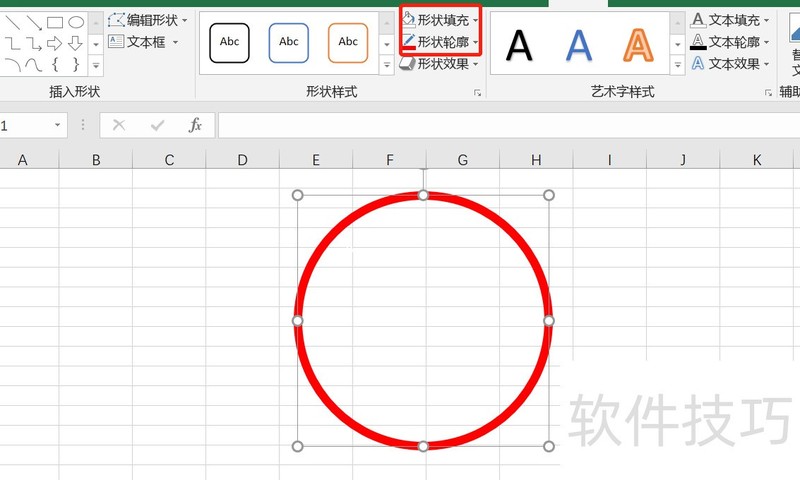Click the 形状填充 paint bucket icon

pyautogui.click(x=409, y=20)
